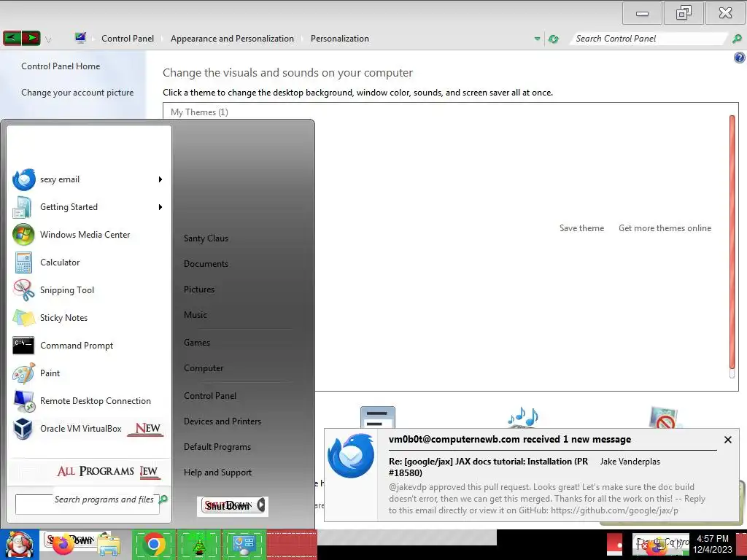
Task: Open Windows Media Center
Action: [x=88, y=235]
